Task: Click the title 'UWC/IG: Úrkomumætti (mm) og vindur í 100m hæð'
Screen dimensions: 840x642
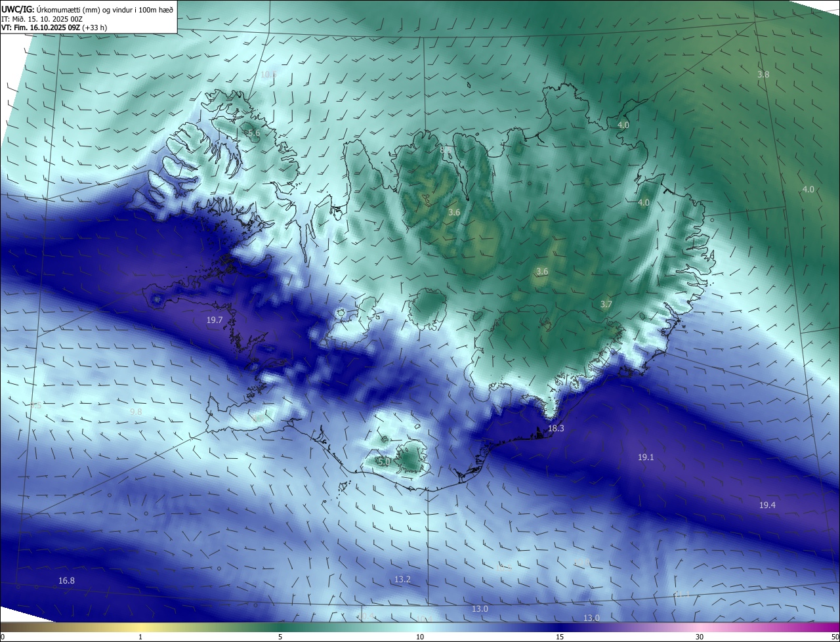Action: coord(87,9)
